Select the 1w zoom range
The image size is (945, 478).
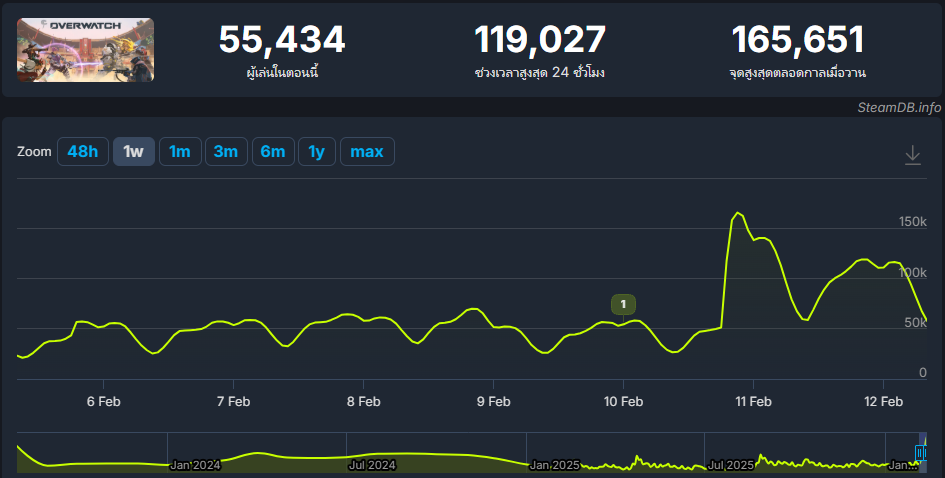[x=133, y=152]
